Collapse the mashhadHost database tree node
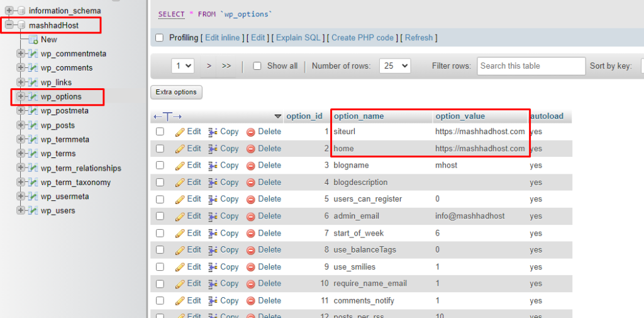Screen dimensions: 644x318 [x=9, y=26]
